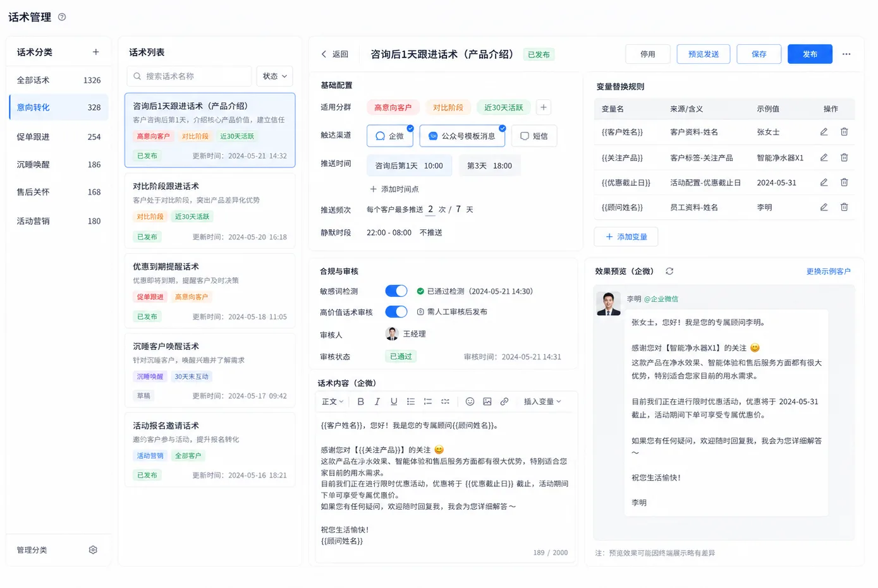Open the more options ellipsis menu
Viewport: 878px width, 588px height.
846,54
